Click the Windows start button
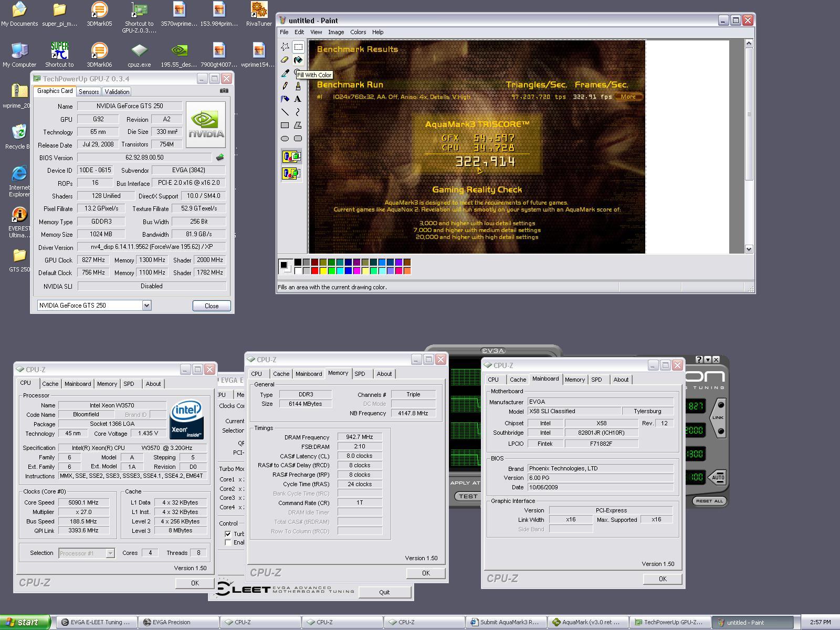Image resolution: width=840 pixels, height=630 pixels. (x=26, y=622)
